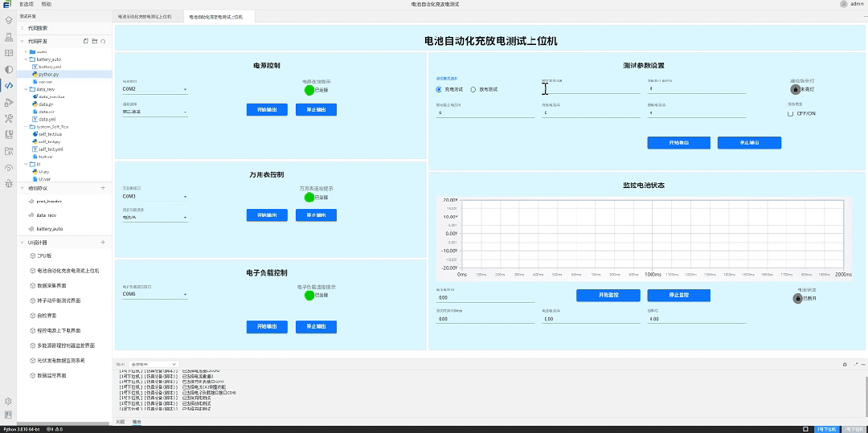Screen dimensions: 868x433
Task: Click Python 3.8.10 64-bit status bar entry
Action: pos(23,429)
